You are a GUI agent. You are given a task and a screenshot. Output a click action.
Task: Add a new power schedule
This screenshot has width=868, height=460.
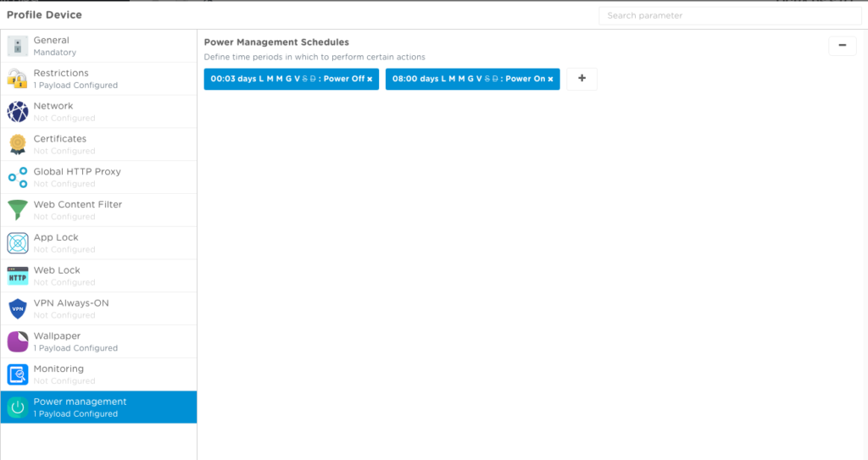coord(581,79)
